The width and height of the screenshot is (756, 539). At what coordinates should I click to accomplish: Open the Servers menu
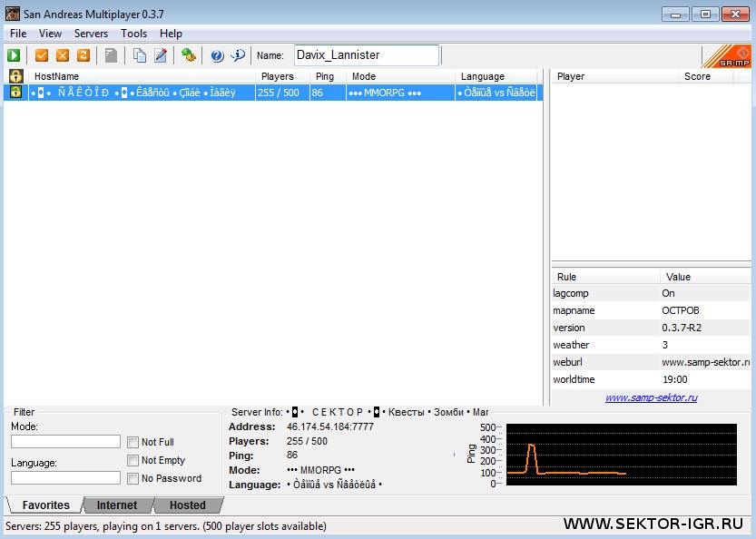click(x=91, y=34)
